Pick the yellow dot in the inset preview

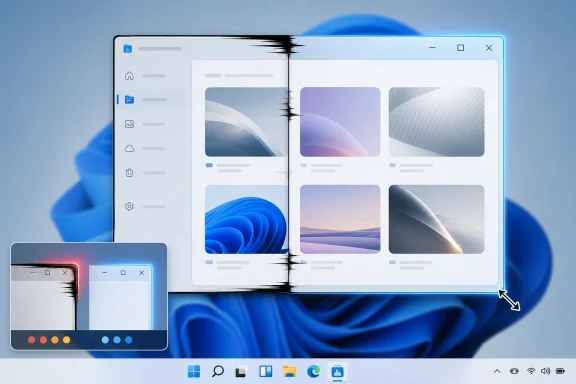[x=66, y=340]
